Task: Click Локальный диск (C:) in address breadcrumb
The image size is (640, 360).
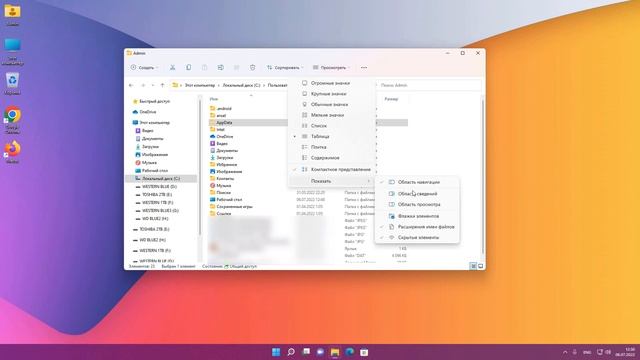Action: click(241, 85)
